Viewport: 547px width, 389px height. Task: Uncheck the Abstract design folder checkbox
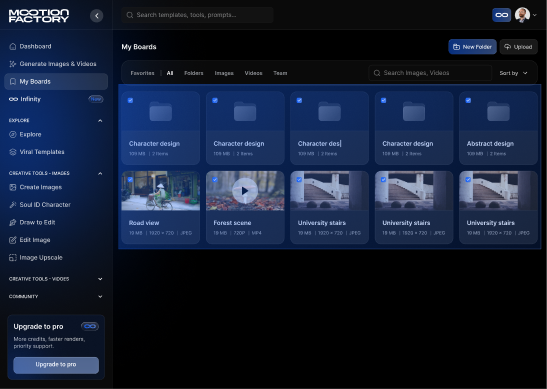pos(468,100)
